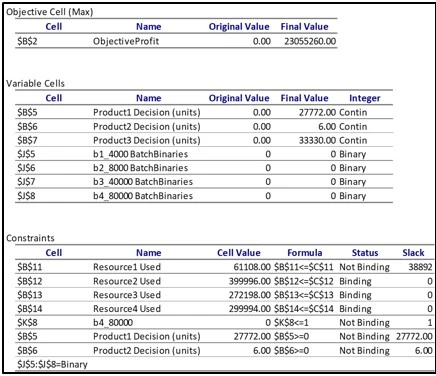
Task: Click the formula $B$12<=$C$12
Action: 304,281
